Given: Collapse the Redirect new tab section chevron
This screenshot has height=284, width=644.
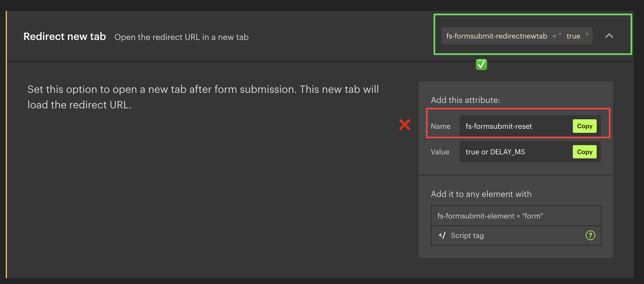Looking at the screenshot, I should click(609, 36).
